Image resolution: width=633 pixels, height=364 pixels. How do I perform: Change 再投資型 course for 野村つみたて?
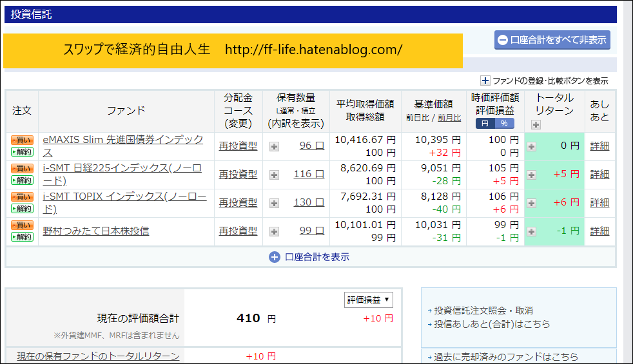click(x=238, y=231)
